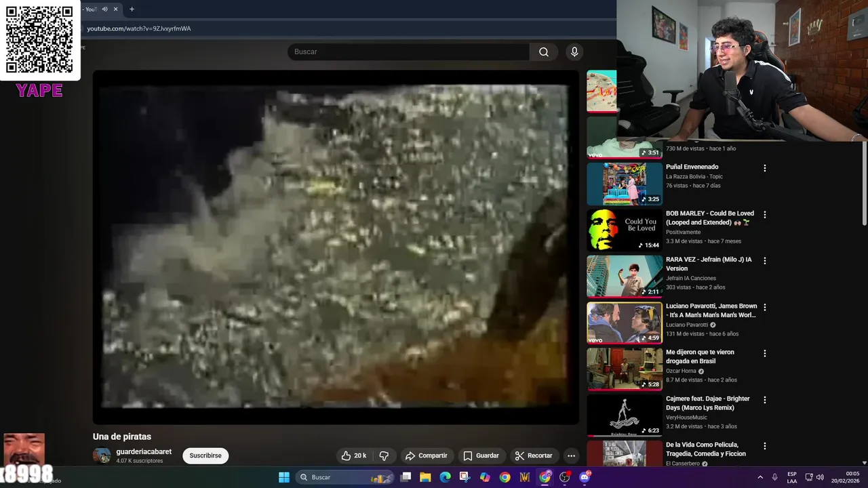Click the Windows taskbar Buscar search box
Viewport: 868px width, 488px height.
pyautogui.click(x=344, y=477)
